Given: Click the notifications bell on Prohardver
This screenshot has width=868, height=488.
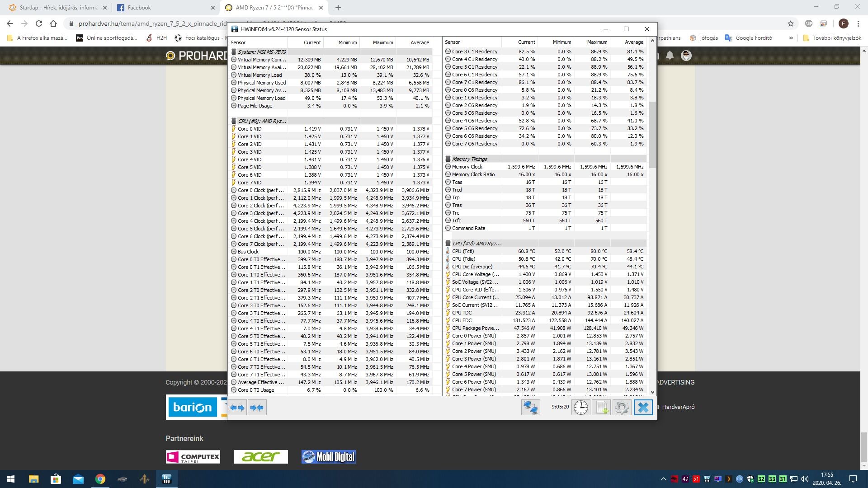Looking at the screenshot, I should point(670,55).
